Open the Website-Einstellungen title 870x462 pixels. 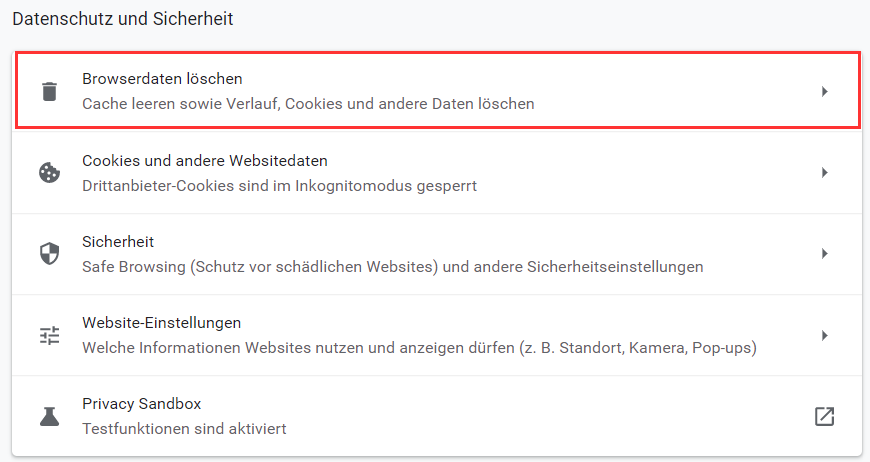click(161, 323)
